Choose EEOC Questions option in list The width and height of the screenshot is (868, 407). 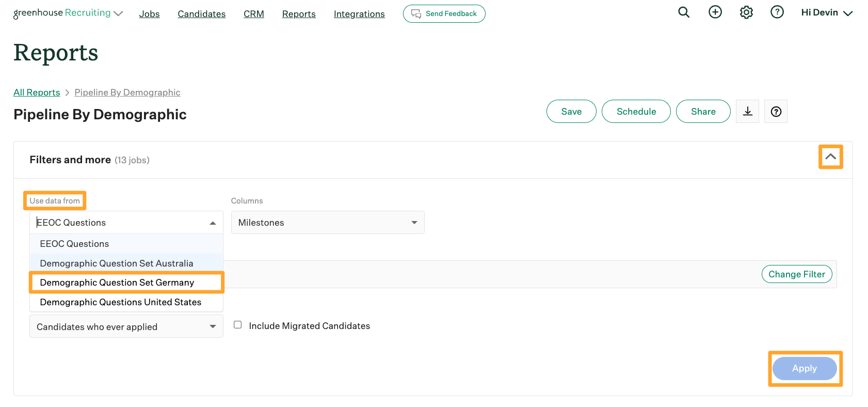click(x=126, y=244)
